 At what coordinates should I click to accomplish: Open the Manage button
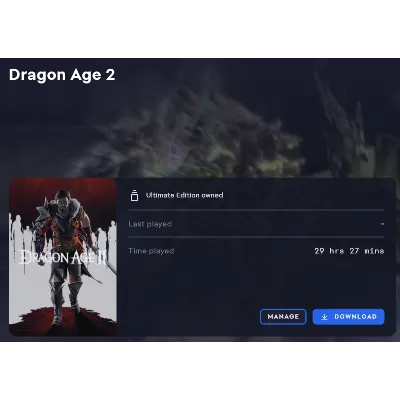[x=283, y=317]
